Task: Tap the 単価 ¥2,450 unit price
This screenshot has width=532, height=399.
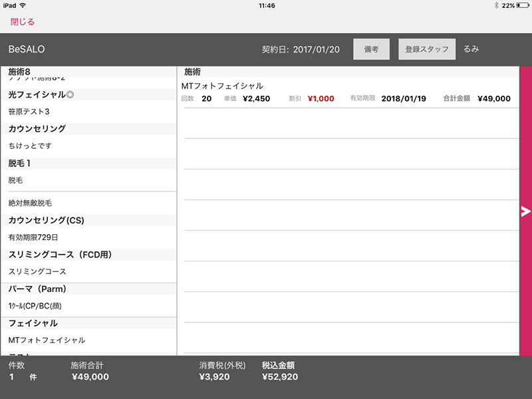Action: tap(255, 99)
